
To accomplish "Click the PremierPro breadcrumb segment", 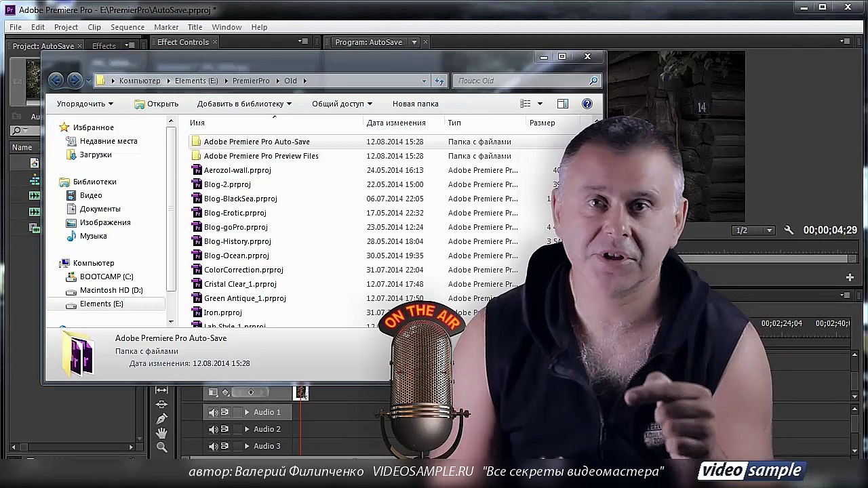I will [x=251, y=81].
